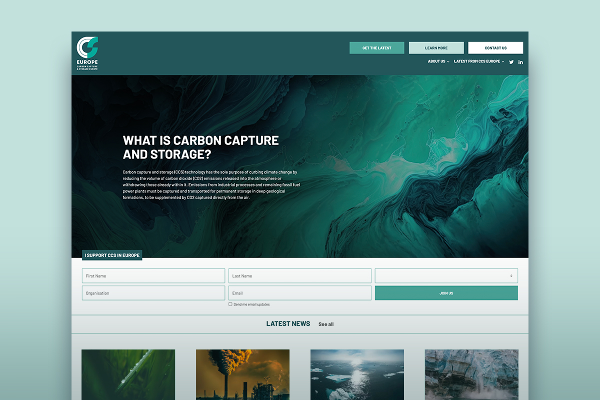Click the CCS Europe logo
Image resolution: width=600 pixels, height=400 pixels.
click(87, 53)
